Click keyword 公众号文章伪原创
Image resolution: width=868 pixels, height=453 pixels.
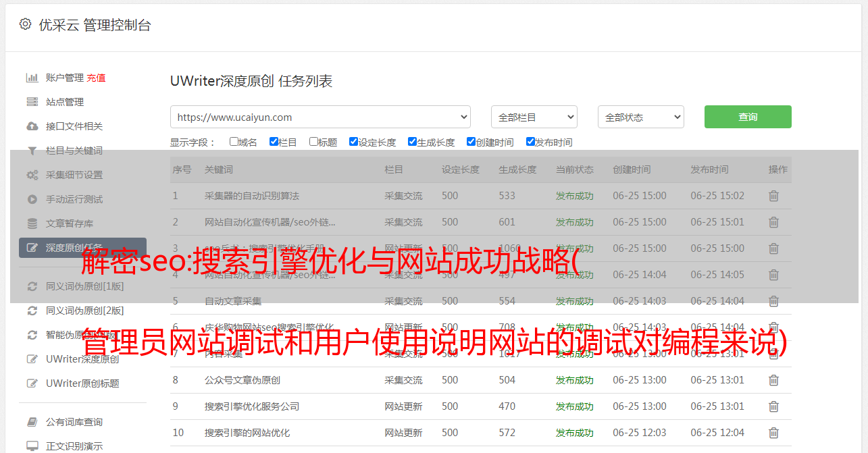(242, 380)
